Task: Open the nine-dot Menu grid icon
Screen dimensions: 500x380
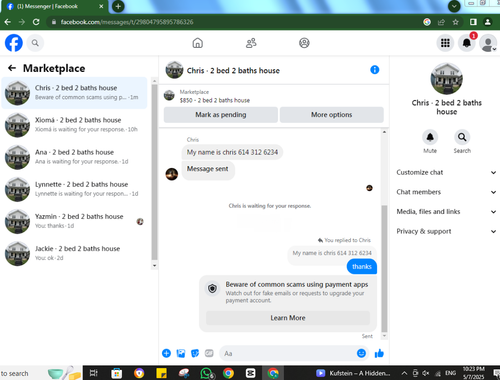Action: [445, 43]
